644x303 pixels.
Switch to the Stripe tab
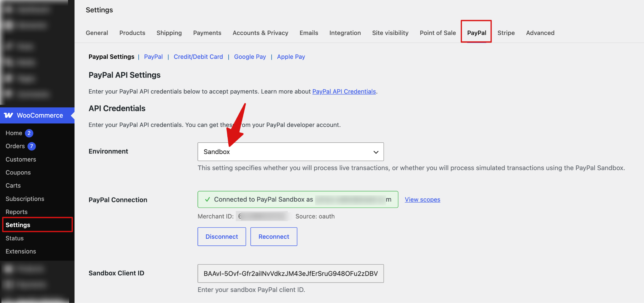(506, 33)
